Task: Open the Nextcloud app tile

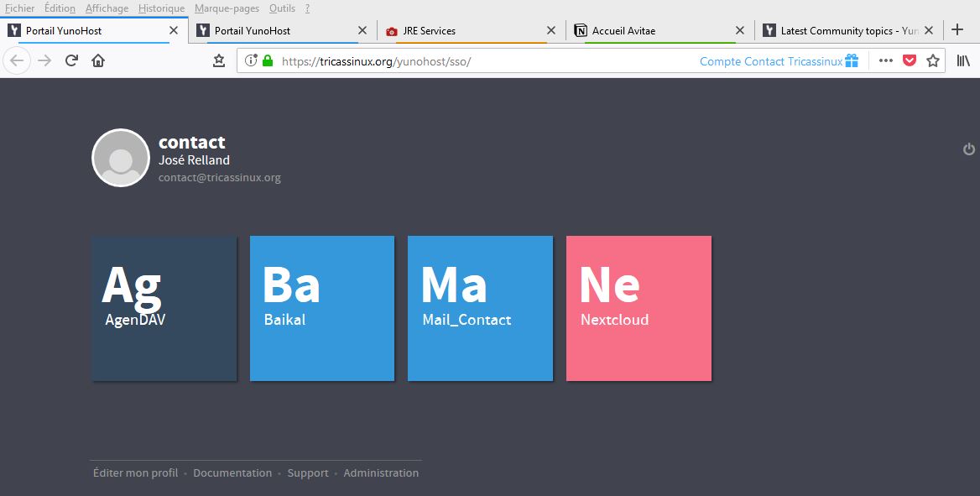Action: 639,308
